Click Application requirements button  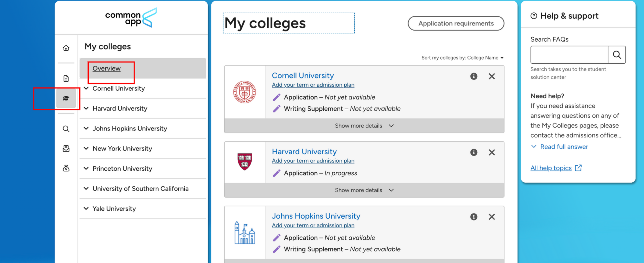click(x=456, y=23)
